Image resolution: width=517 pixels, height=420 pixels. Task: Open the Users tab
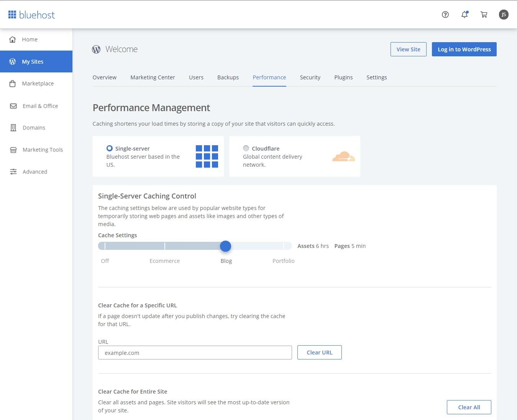[196, 77]
